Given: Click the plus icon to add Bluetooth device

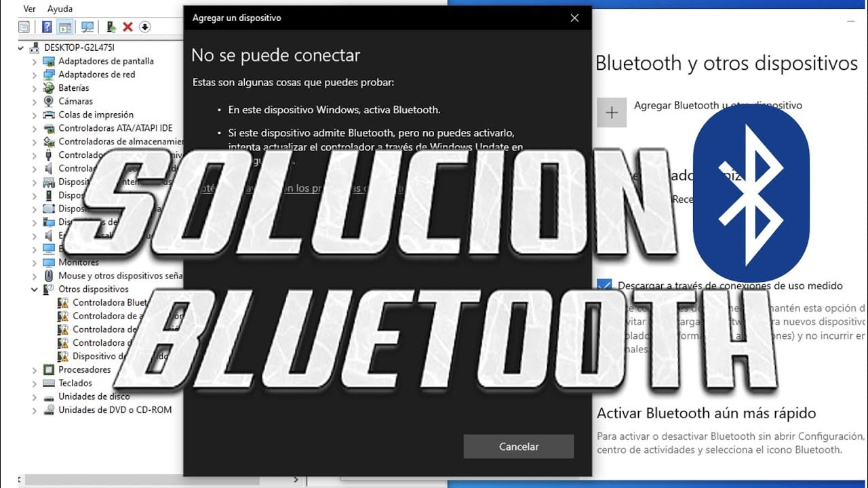Looking at the screenshot, I should tap(612, 113).
